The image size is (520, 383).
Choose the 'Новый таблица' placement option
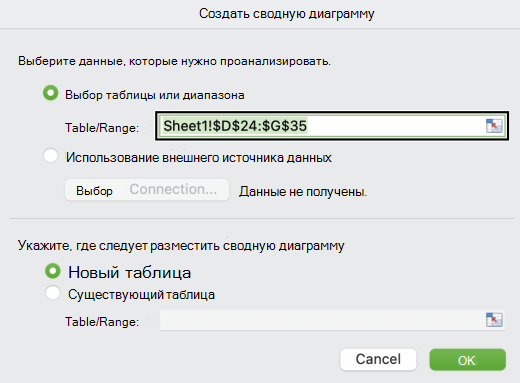point(53,271)
